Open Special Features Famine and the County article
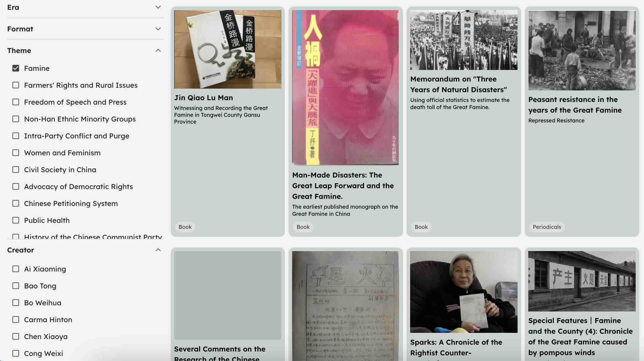644x361 pixels. 580,336
